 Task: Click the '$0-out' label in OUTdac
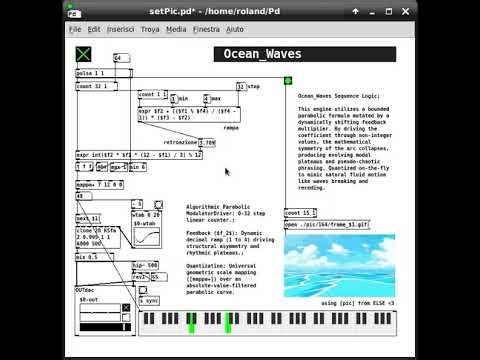coord(89,300)
